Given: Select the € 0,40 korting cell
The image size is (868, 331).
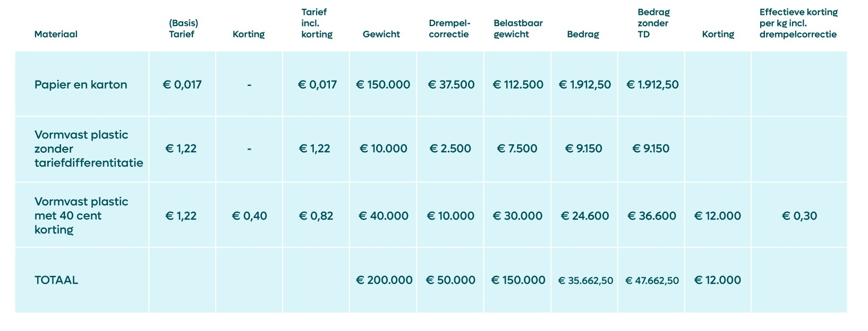Looking at the screenshot, I should coord(250,216).
